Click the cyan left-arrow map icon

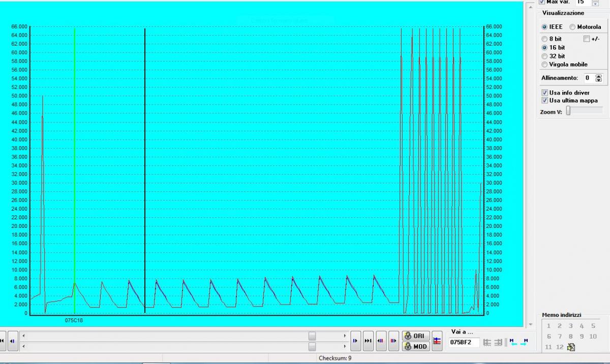coord(513,342)
